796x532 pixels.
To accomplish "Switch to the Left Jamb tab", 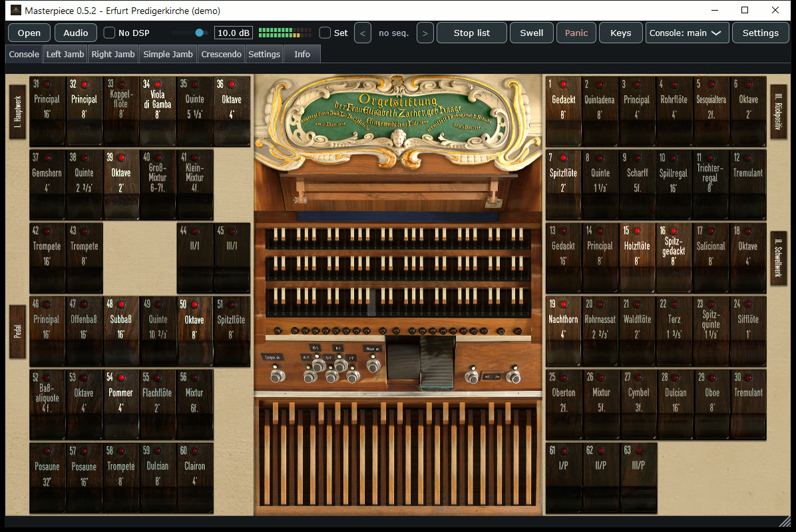I will [65, 55].
